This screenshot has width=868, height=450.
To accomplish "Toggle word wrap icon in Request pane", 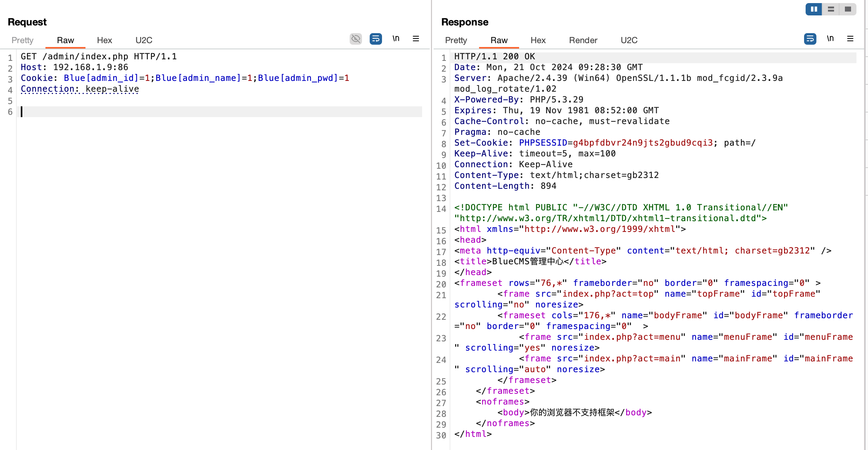I will point(375,39).
